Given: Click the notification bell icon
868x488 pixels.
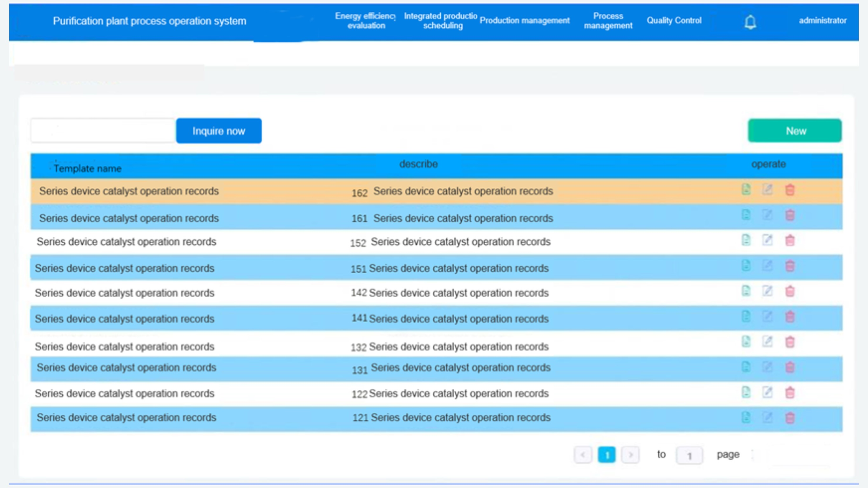Looking at the screenshot, I should click(750, 22).
